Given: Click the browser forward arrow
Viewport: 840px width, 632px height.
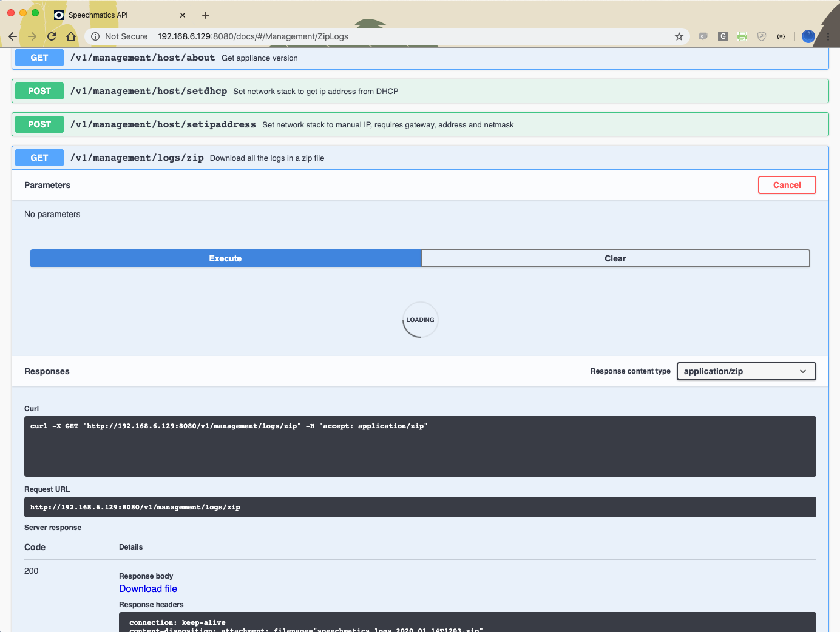Looking at the screenshot, I should (32, 36).
